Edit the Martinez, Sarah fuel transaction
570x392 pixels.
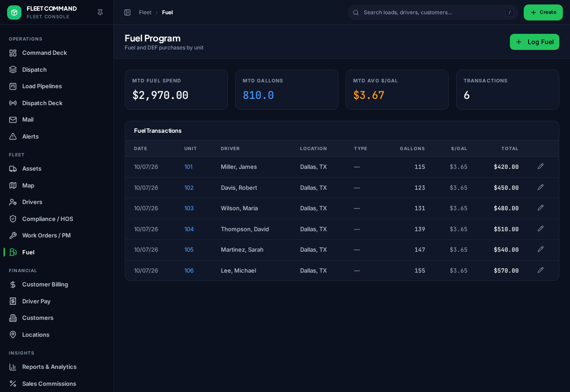[x=541, y=249]
